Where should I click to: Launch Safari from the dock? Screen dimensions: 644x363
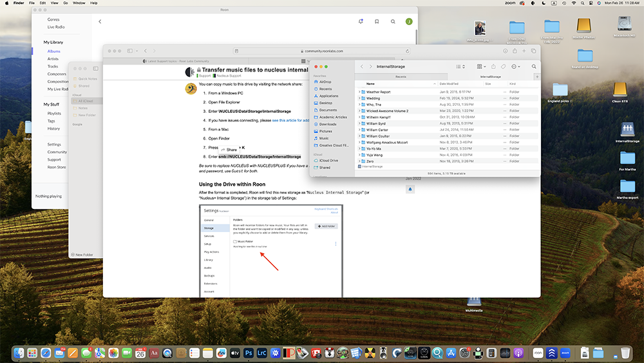pos(46,353)
